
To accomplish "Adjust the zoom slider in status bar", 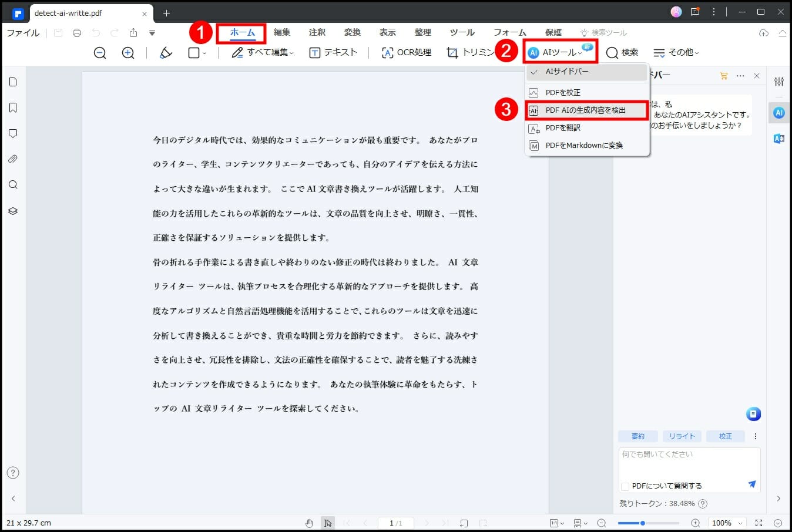I will tap(643, 523).
